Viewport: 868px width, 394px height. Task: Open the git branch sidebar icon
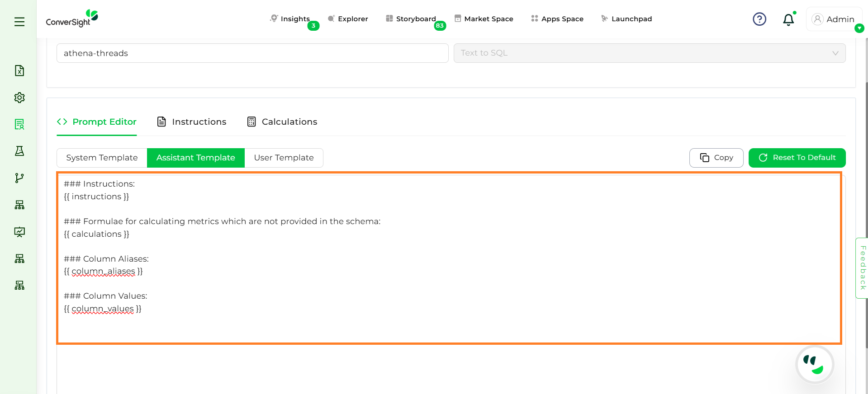click(19, 178)
